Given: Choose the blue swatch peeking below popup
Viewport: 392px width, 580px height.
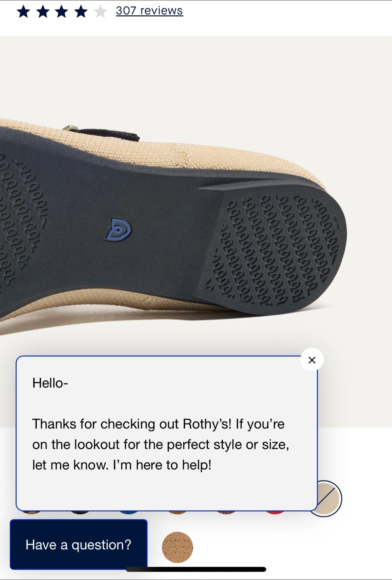Looking at the screenshot, I should click(129, 512).
